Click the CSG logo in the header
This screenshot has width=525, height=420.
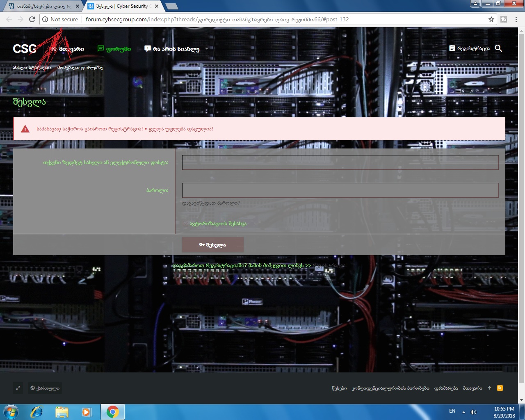click(x=25, y=49)
